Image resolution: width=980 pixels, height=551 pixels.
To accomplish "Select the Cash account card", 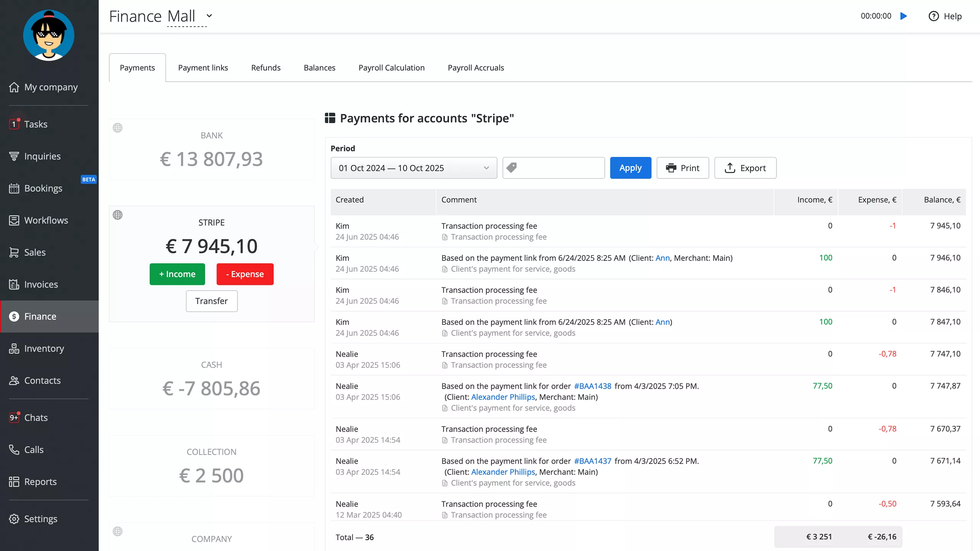I will coord(211,379).
